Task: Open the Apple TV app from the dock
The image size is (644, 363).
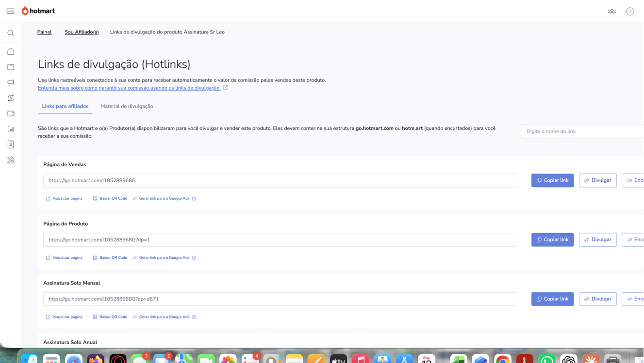Action: click(338, 359)
